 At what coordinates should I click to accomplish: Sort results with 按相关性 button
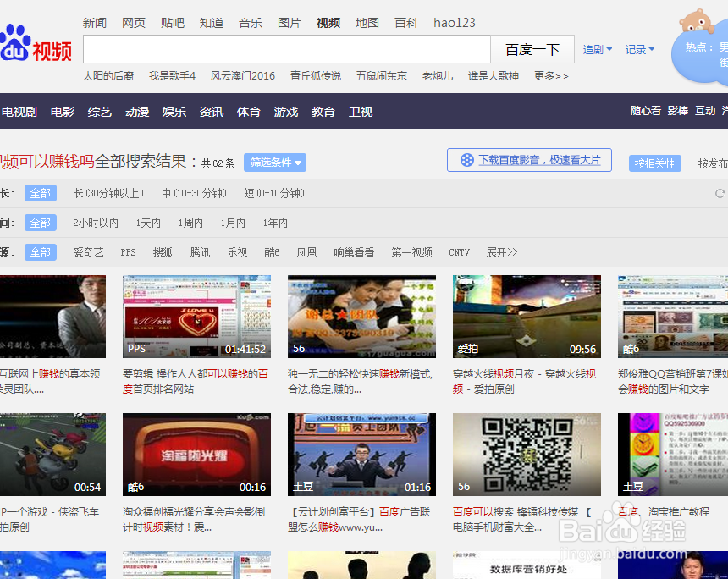pyautogui.click(x=654, y=163)
